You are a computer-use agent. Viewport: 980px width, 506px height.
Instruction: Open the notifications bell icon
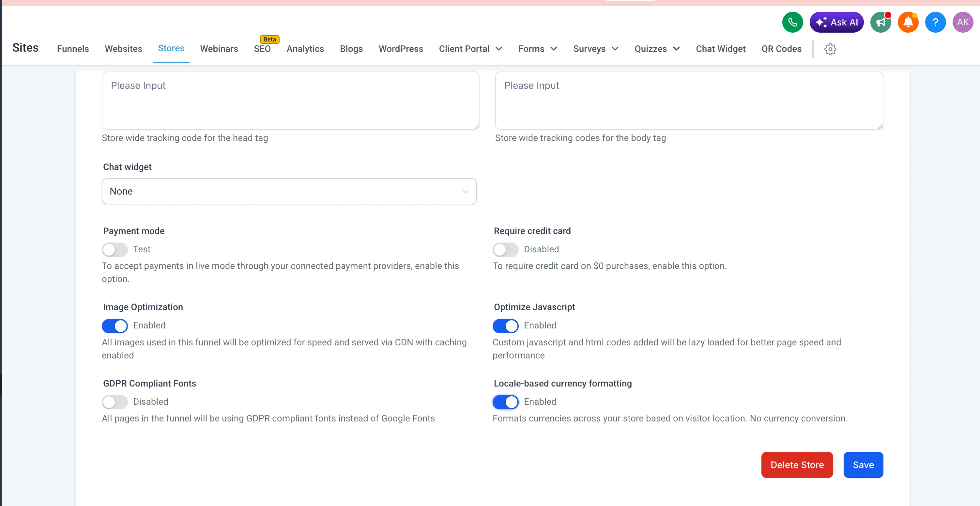[908, 22]
